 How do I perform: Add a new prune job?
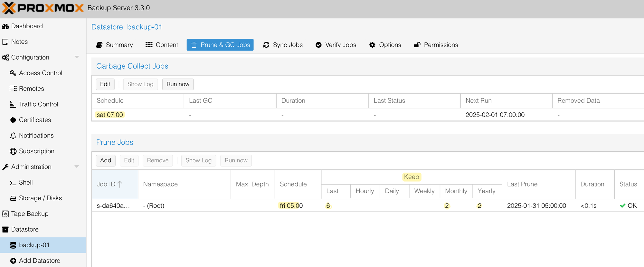coord(105,160)
